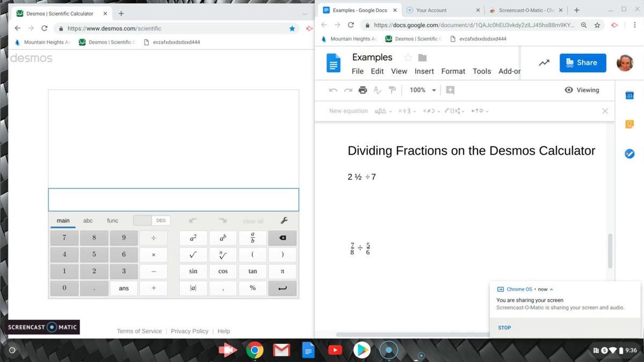
Task: Switch to the func keyboard tab
Action: [x=113, y=221]
